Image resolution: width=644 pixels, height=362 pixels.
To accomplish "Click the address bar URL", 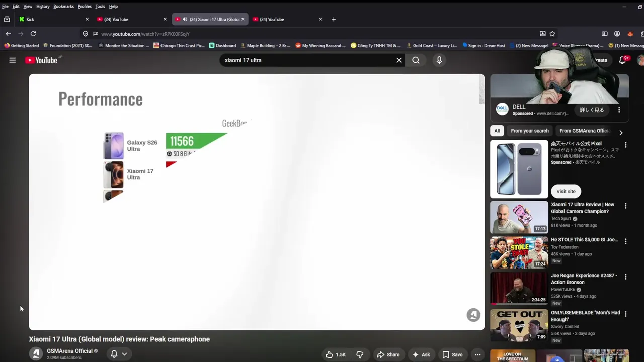I will (145, 34).
